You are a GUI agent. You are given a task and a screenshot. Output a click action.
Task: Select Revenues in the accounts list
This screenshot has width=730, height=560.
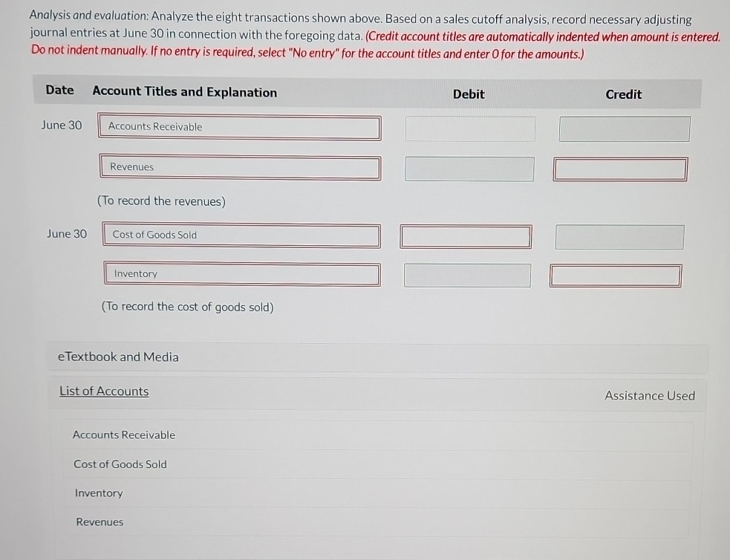point(99,521)
